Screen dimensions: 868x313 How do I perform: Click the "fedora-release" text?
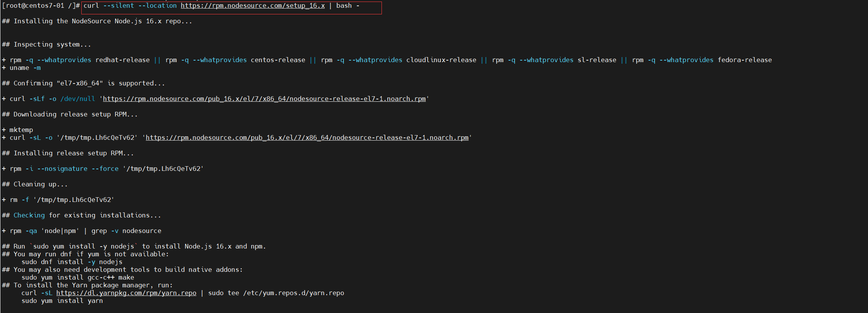745,60
